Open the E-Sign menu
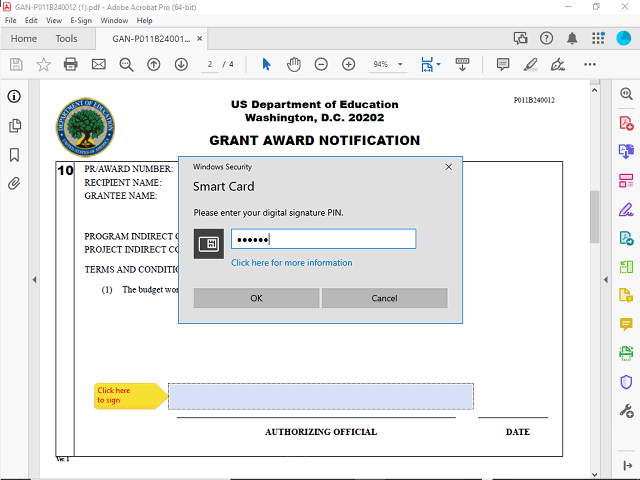This screenshot has height=480, width=640. pyautogui.click(x=81, y=20)
